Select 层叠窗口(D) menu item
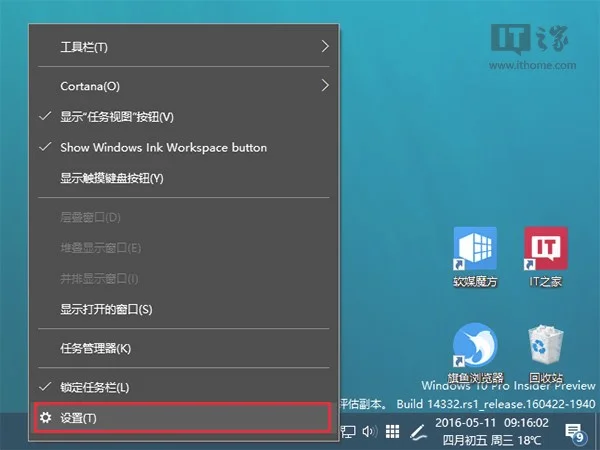The width and height of the screenshot is (600, 450). coord(184,217)
